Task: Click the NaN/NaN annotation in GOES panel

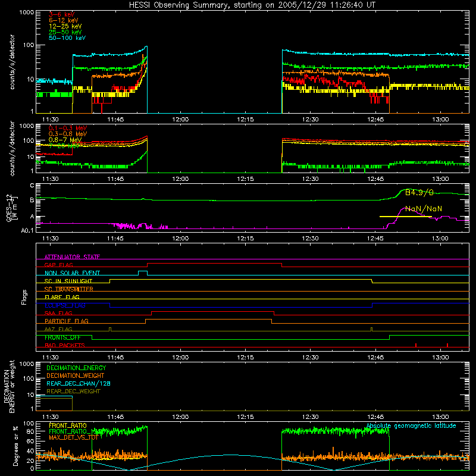Action: [424, 209]
